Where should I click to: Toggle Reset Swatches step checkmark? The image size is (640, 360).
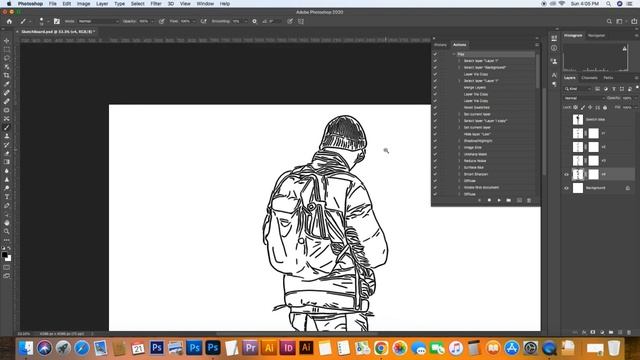point(435,107)
